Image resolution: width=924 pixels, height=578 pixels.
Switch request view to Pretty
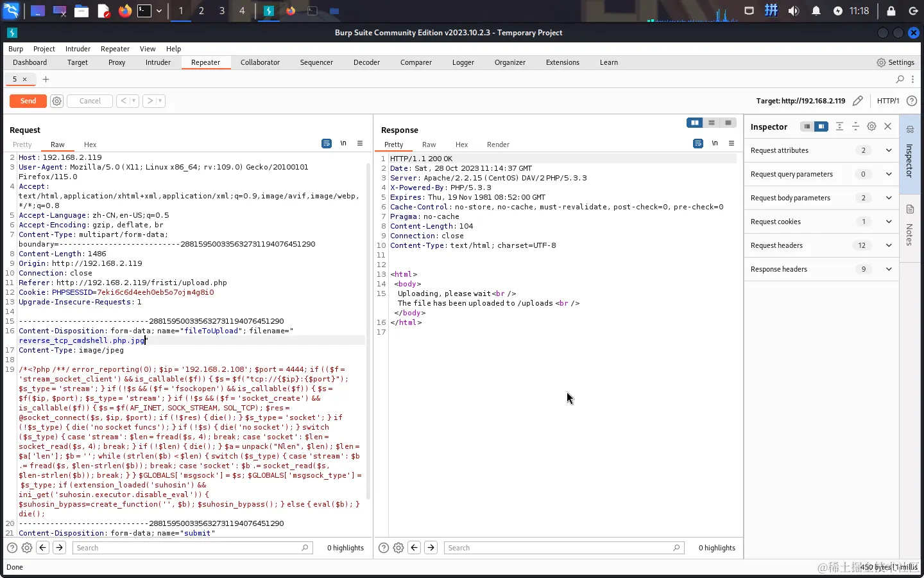coord(22,144)
